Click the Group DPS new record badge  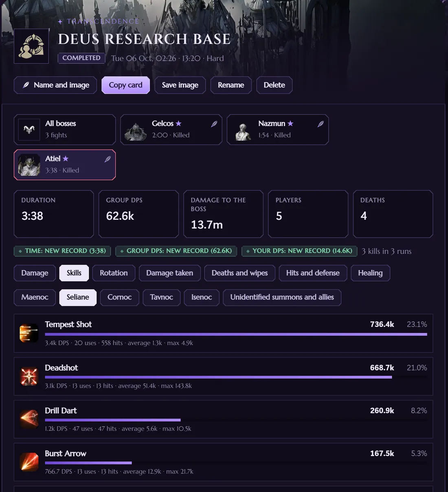176,251
